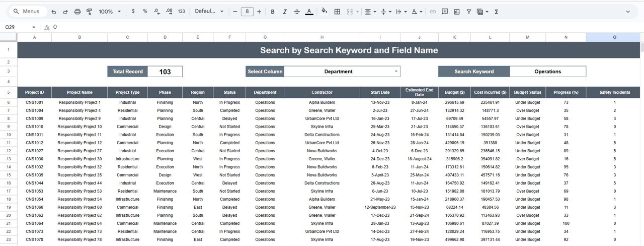Decrease decimal places
Image resolution: width=644 pixels, height=246 pixels.
click(157, 11)
